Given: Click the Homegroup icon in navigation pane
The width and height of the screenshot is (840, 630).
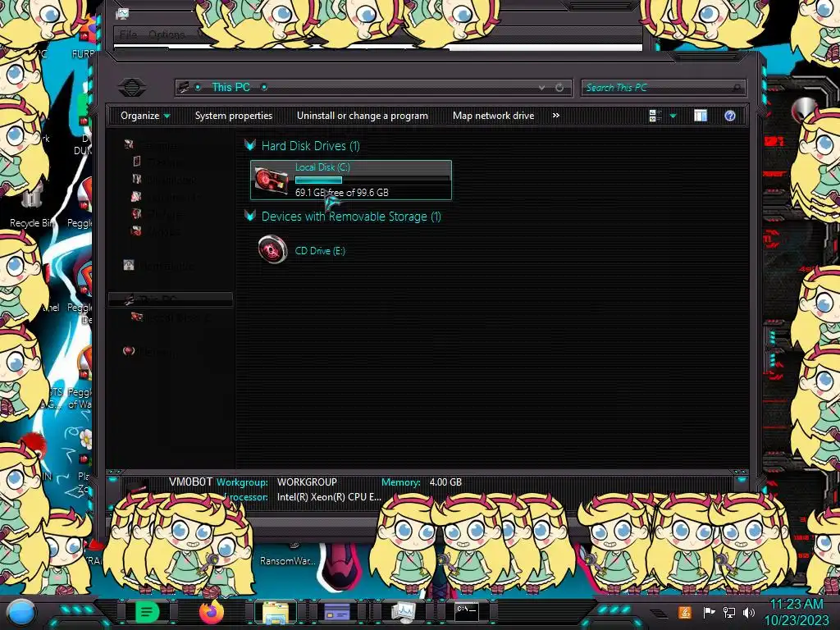Looking at the screenshot, I should click(129, 265).
